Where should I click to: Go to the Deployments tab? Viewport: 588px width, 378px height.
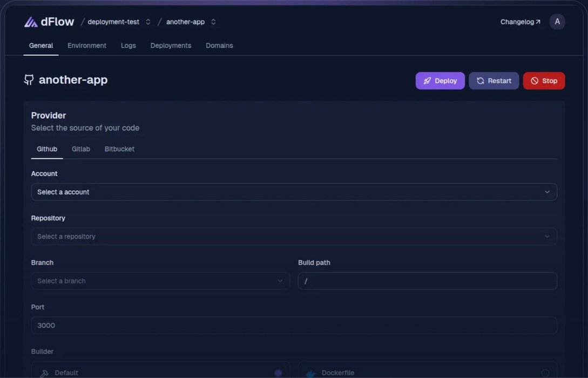click(171, 45)
